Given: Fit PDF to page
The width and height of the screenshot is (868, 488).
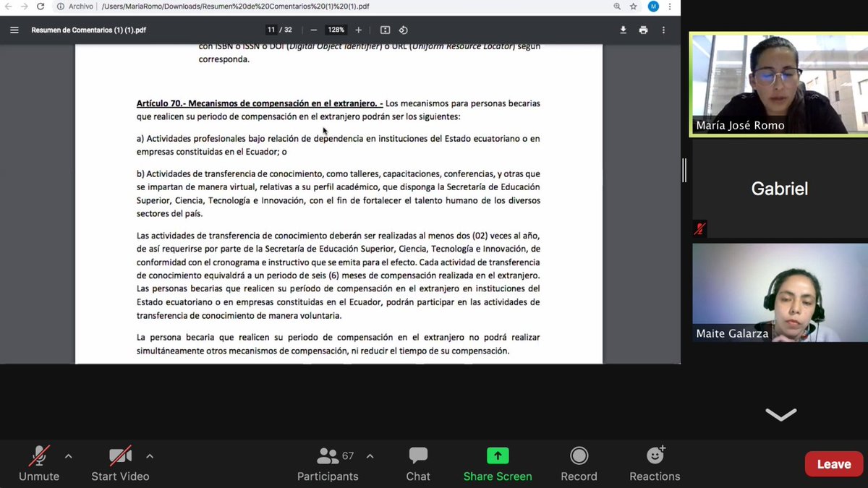Looking at the screenshot, I should coord(385,30).
